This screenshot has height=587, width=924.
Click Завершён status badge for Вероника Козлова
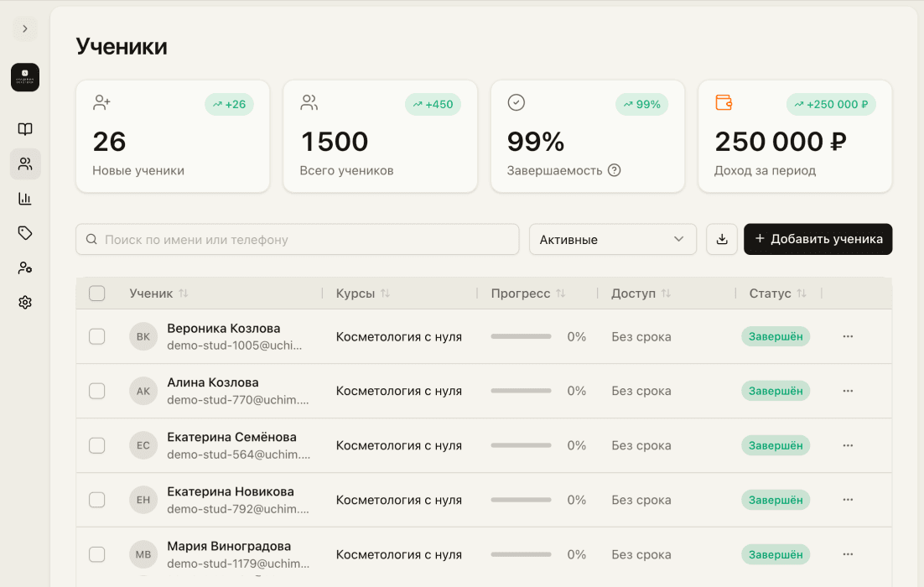[776, 336]
